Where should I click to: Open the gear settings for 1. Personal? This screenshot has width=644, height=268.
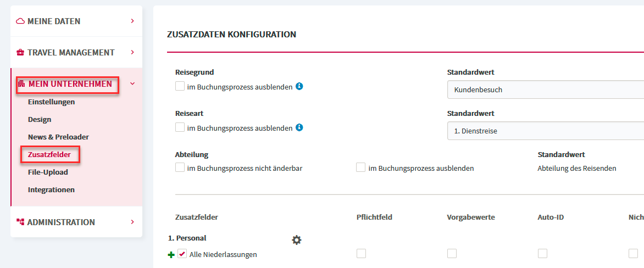tap(297, 240)
